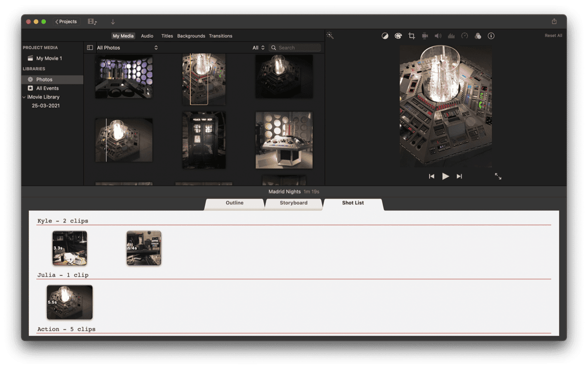
Task: Open the volume adjustment tool
Action: click(438, 36)
